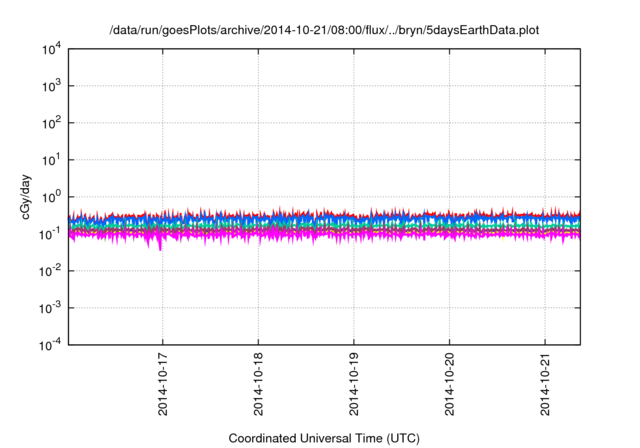Screen dimensions: 640x448
Task: Click the 2014-10-20 date label
Action: [449, 384]
